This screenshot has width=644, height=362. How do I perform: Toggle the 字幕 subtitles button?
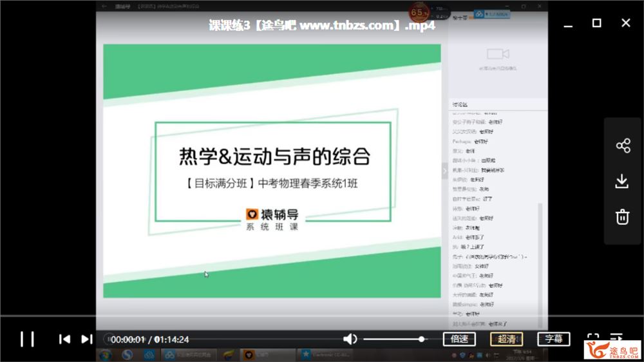553,339
